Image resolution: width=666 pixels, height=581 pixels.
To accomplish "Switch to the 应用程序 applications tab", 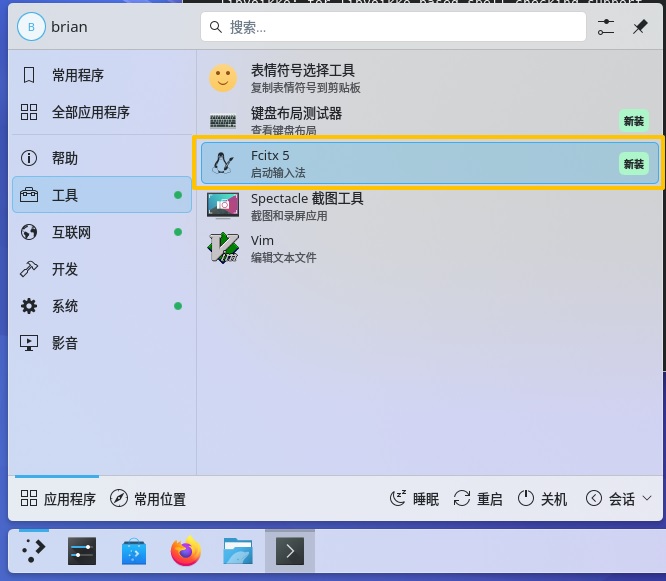I will click(58, 499).
